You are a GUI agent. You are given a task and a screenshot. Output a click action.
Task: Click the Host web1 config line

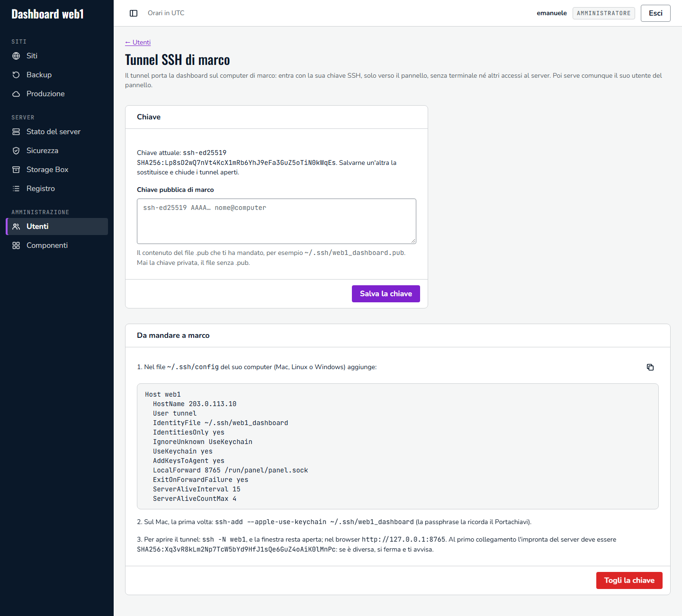coord(163,394)
